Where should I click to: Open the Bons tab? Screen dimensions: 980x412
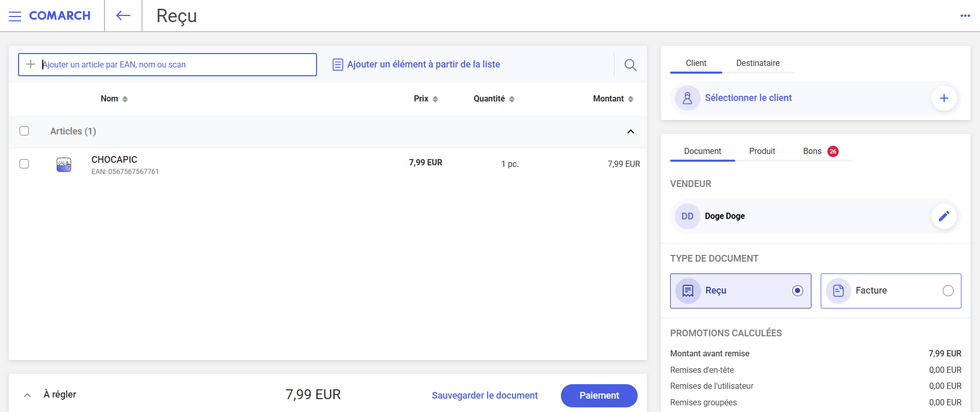pos(812,151)
